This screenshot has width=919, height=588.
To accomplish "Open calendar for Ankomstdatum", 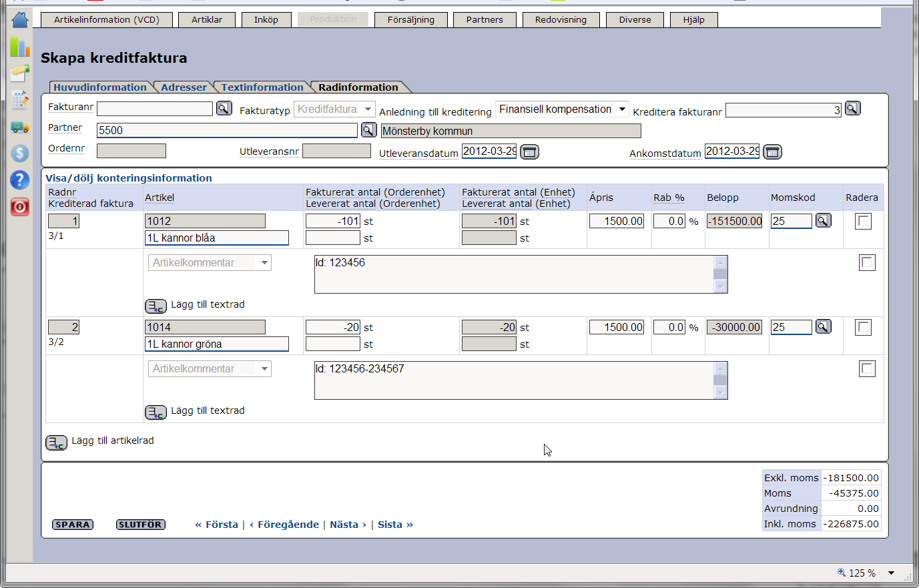I will (772, 152).
